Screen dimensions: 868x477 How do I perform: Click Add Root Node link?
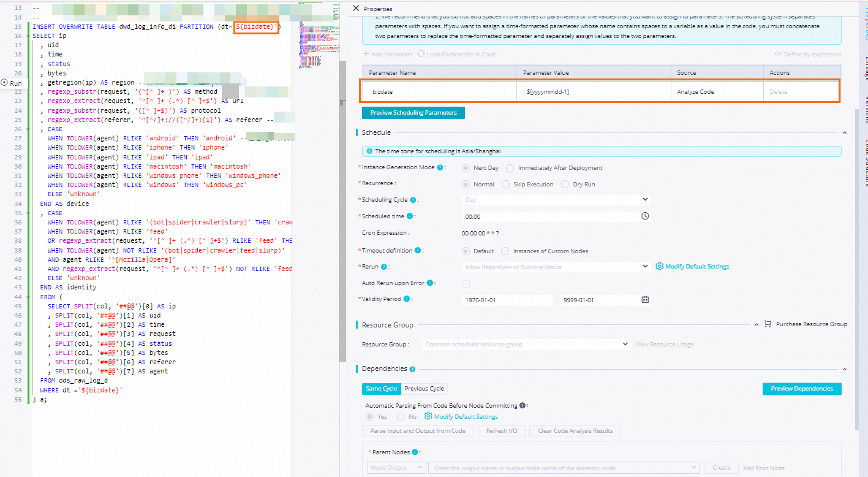coord(764,468)
